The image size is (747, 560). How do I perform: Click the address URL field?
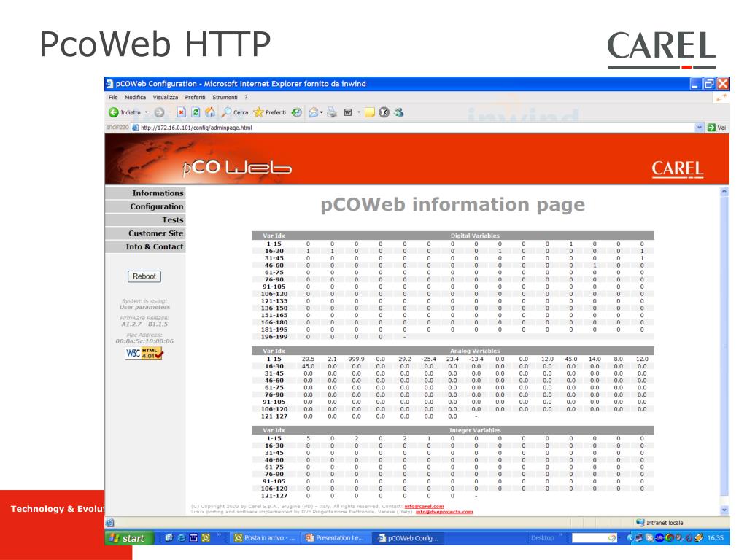click(413, 128)
